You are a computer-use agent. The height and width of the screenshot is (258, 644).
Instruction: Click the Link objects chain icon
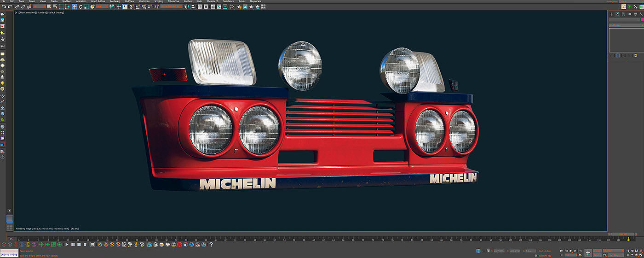pos(17,7)
